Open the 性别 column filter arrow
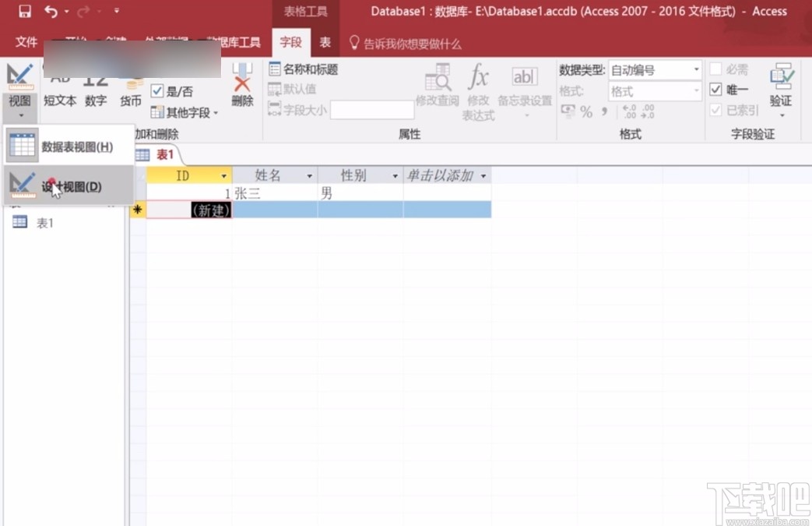This screenshot has width=812, height=526. coord(394,175)
